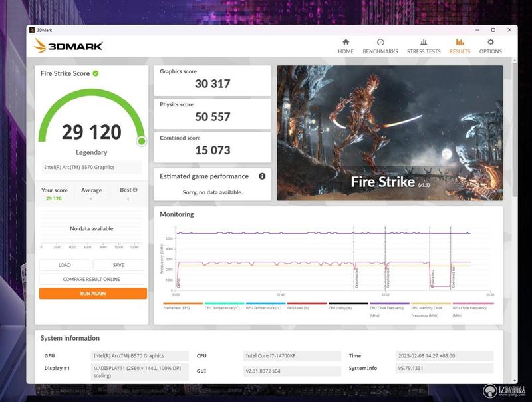The image size is (532, 402).
Task: Click Fire Strike preview image
Action: (390, 132)
